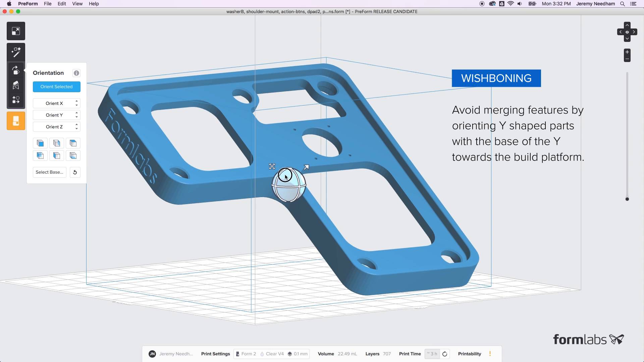Open Notification Center list icon
The height and width of the screenshot is (362, 644).
tap(633, 4)
